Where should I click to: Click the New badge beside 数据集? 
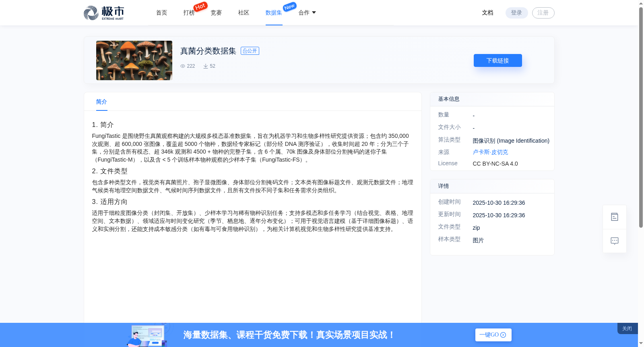(290, 7)
